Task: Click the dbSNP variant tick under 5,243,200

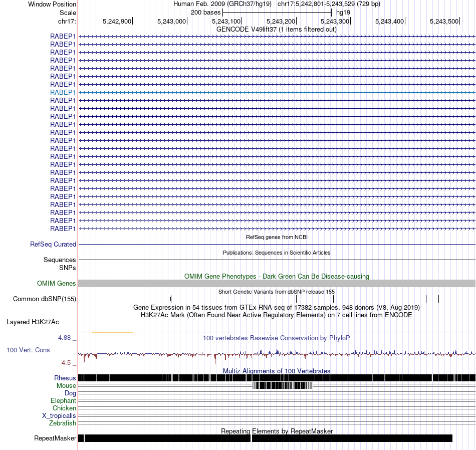Action: click(296, 299)
